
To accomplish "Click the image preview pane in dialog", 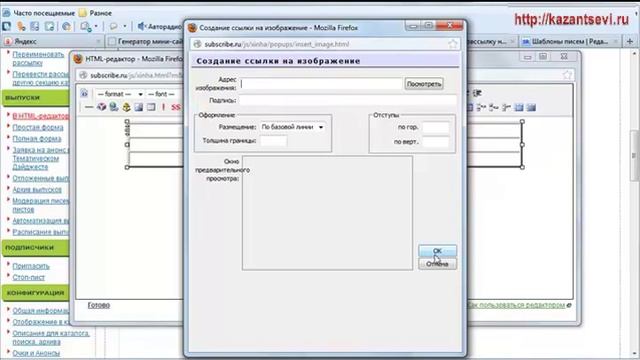I will 327,213.
